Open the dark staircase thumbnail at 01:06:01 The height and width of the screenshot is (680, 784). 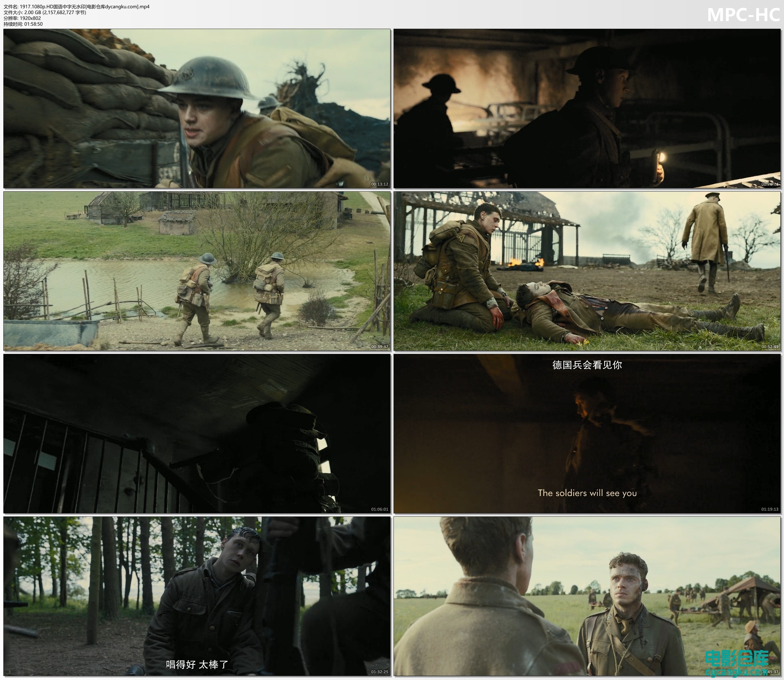pos(197,433)
